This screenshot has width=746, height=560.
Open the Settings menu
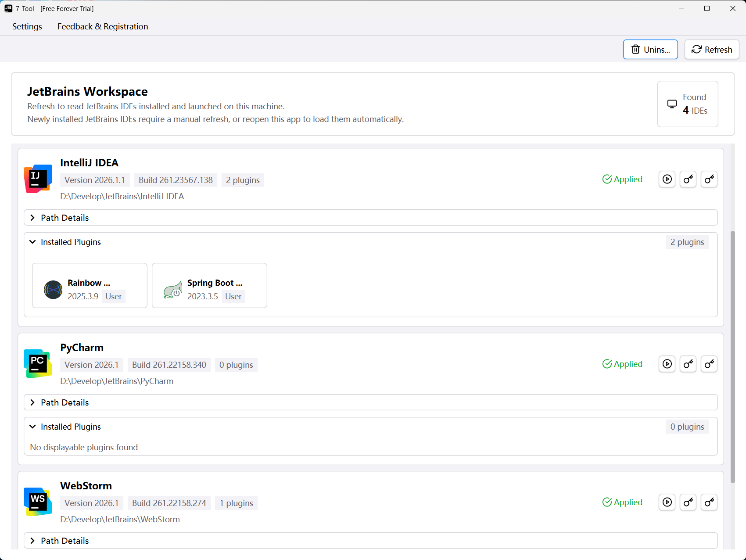(x=27, y=26)
